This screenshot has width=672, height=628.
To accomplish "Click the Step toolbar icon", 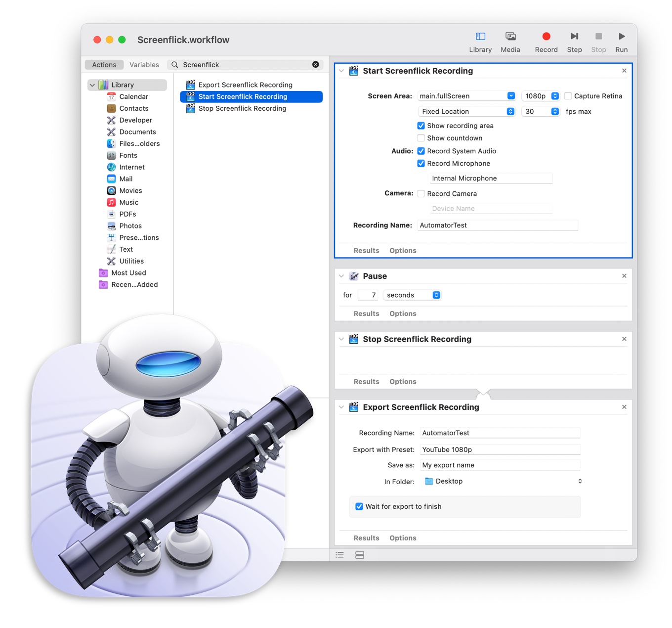I will click(x=574, y=36).
